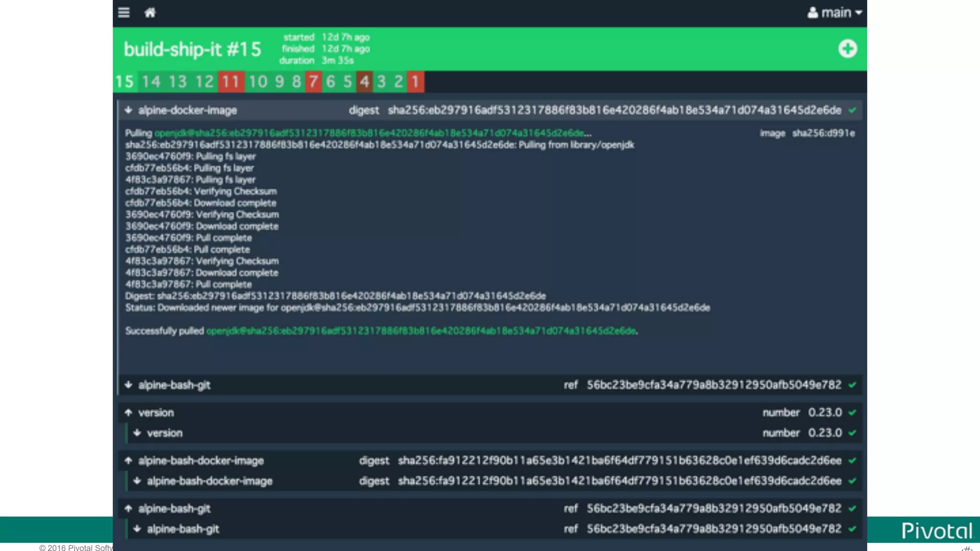
Task: Click the build-ship-it #15 title
Action: [x=192, y=49]
